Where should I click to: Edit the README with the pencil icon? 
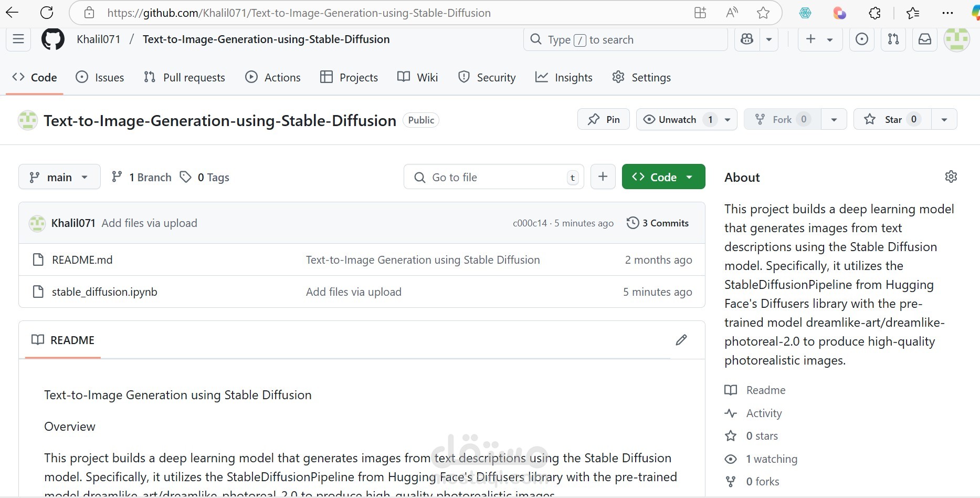[681, 340]
